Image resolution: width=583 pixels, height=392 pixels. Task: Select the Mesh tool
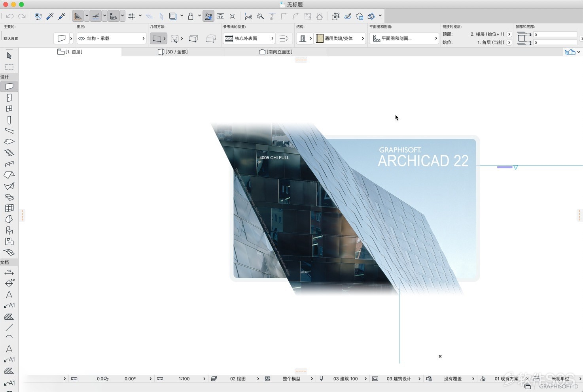tap(9, 252)
